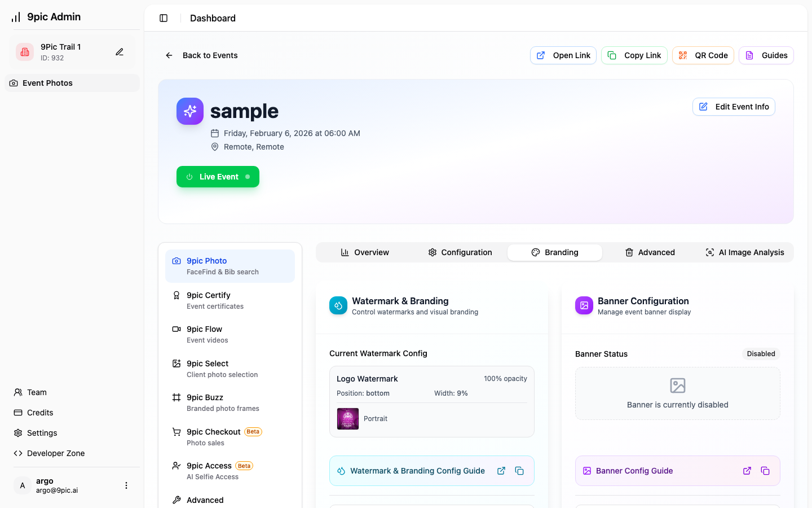This screenshot has width=812, height=508.
Task: Switch to the AI Image Analysis tab
Action: point(744,252)
